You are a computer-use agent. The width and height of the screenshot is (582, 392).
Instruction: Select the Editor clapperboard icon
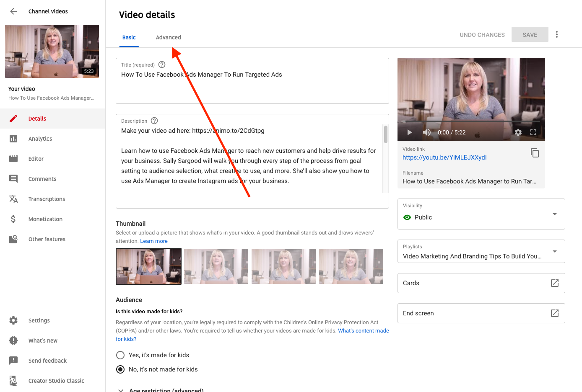tap(13, 159)
